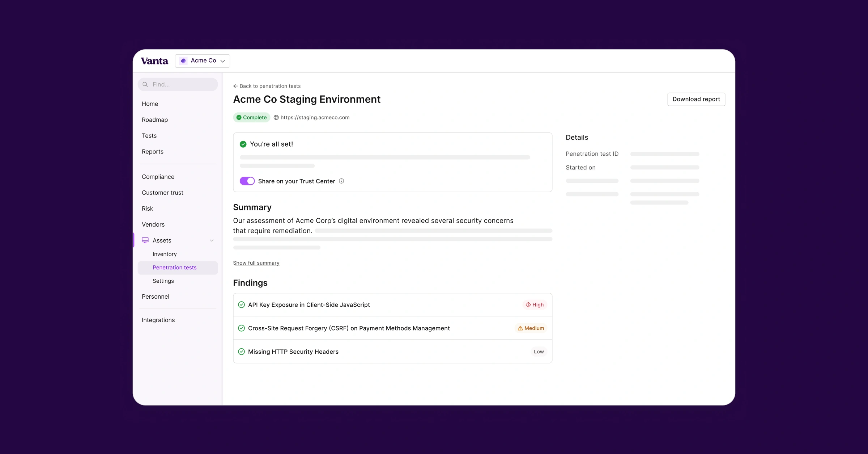Click the monitor icon next to Assets

[x=145, y=240]
